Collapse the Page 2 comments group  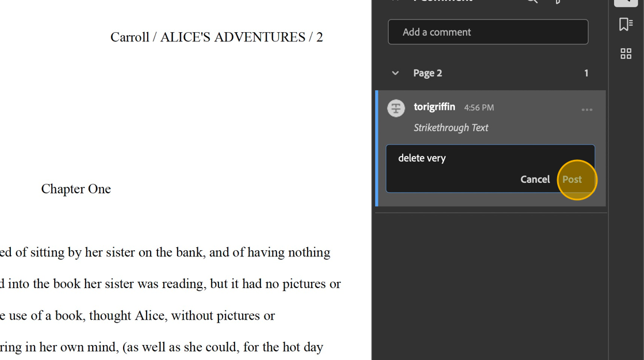395,73
